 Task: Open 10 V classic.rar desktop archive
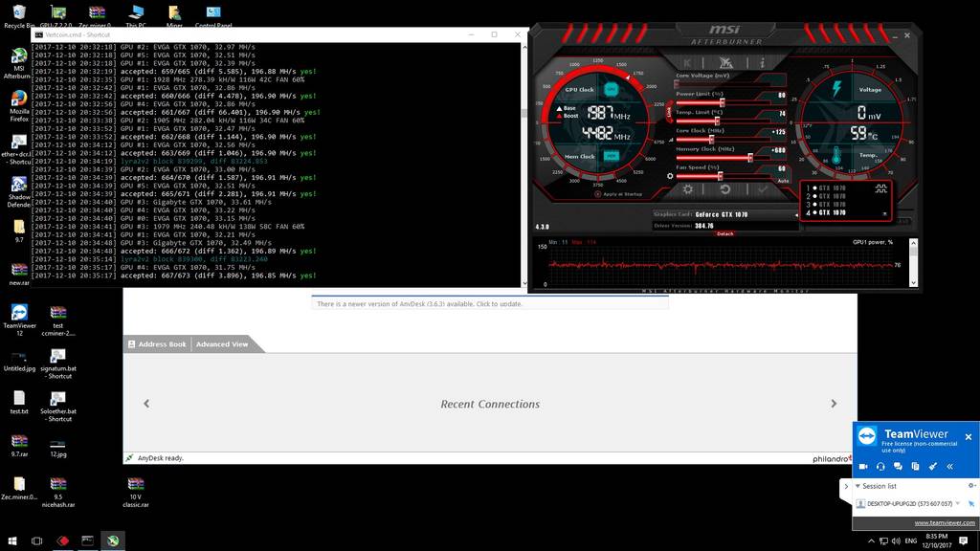tap(136, 493)
